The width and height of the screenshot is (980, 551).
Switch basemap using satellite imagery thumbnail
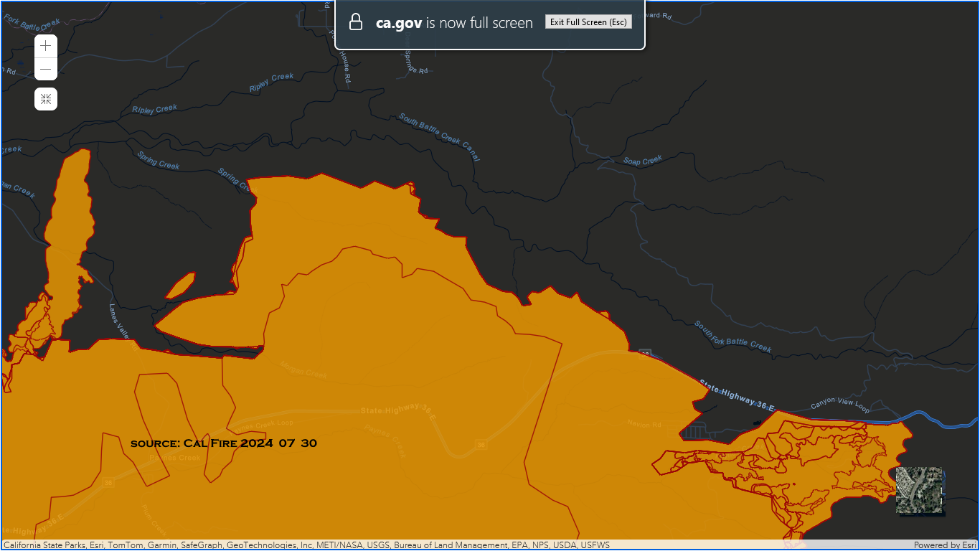tap(920, 491)
